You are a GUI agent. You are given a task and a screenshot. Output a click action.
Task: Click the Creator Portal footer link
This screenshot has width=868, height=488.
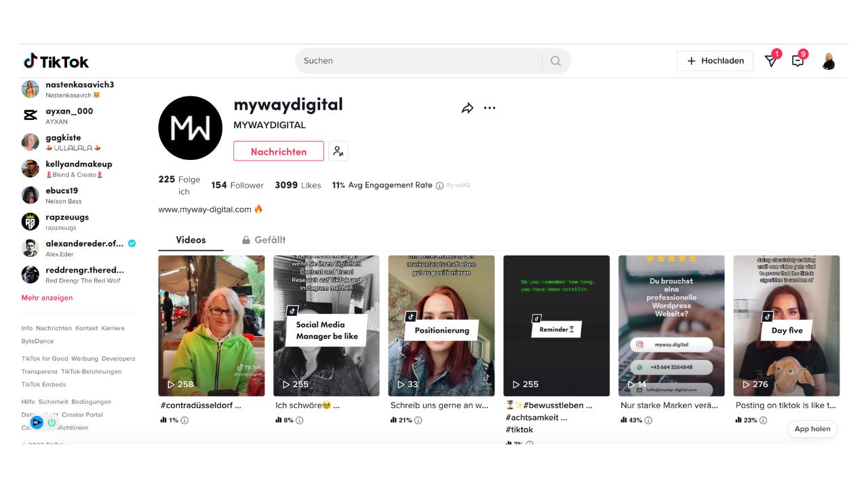(x=82, y=415)
